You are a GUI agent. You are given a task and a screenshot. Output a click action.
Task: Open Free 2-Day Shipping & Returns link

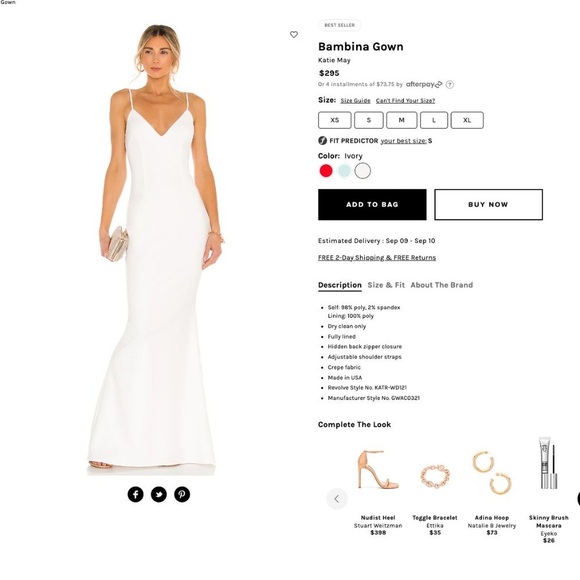(x=377, y=257)
